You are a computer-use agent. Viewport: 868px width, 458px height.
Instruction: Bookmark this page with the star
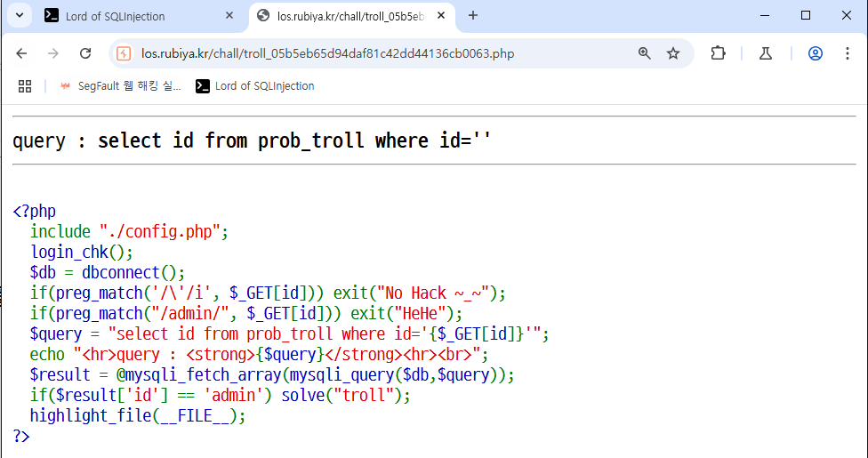pos(673,53)
